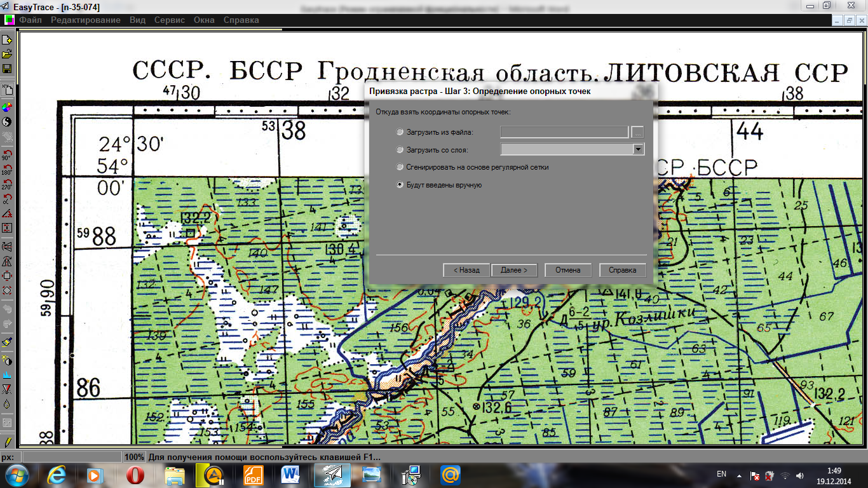Open the Вид menu
The width and height of the screenshot is (868, 488).
pos(137,20)
